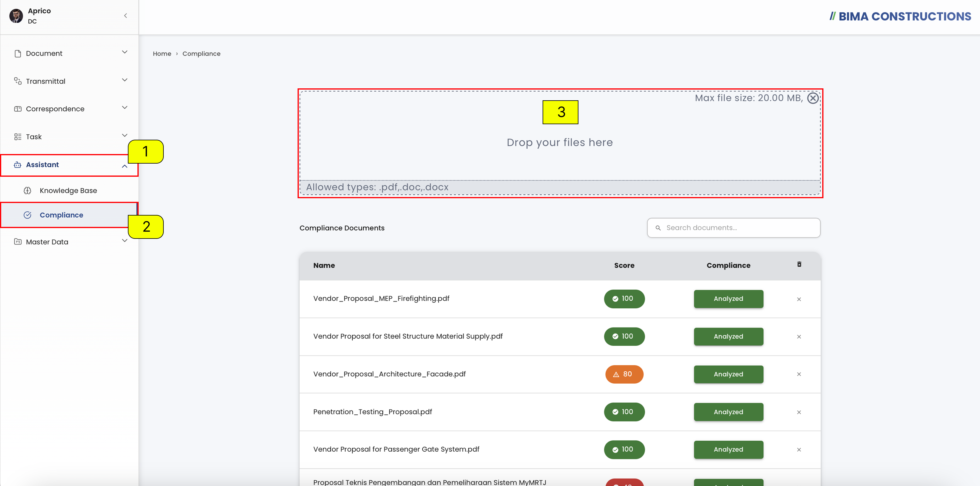Collapse the Assistant section chevron
Image resolution: width=980 pixels, height=486 pixels.
point(124,166)
